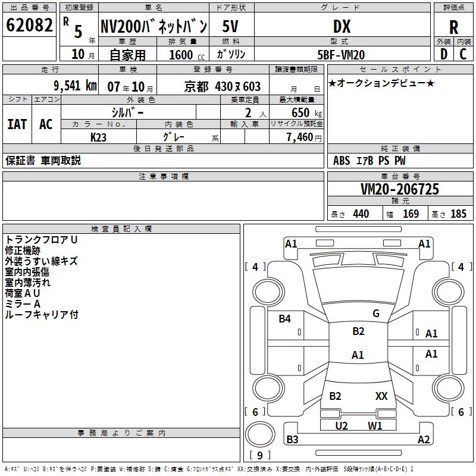This screenshot has width=476, height=476.
Task: Click the length value 440
Action: tap(361, 214)
